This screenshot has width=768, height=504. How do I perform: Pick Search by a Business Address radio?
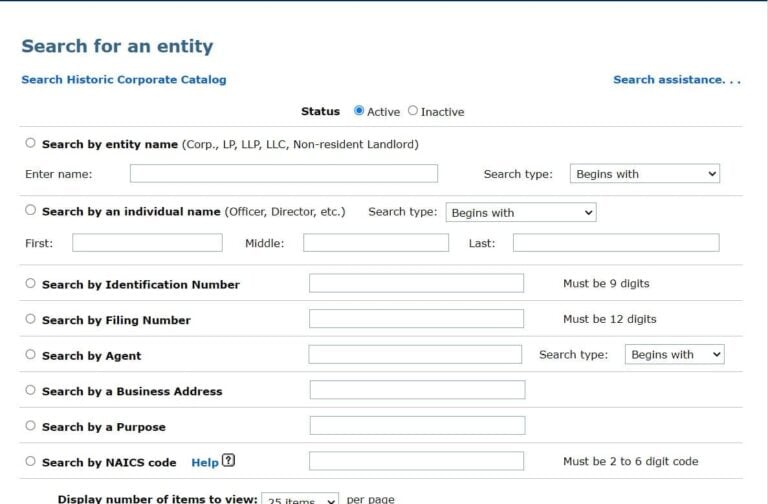(30, 390)
